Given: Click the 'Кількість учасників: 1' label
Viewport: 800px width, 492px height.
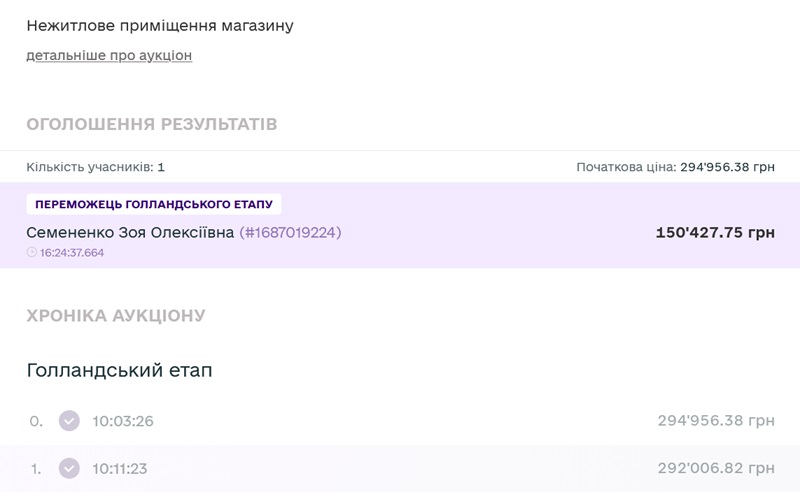Looking at the screenshot, I should pyautogui.click(x=96, y=167).
